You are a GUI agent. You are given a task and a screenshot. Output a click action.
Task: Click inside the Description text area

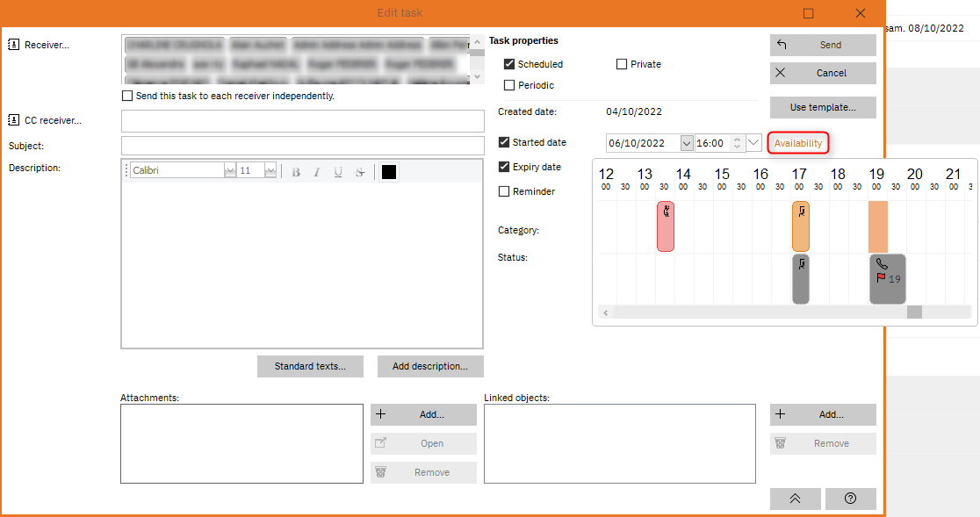(302, 264)
